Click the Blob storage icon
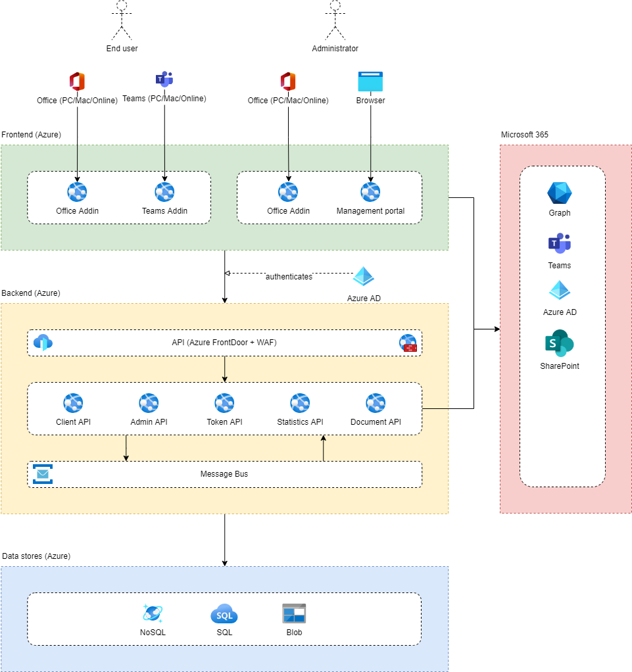 (x=294, y=613)
